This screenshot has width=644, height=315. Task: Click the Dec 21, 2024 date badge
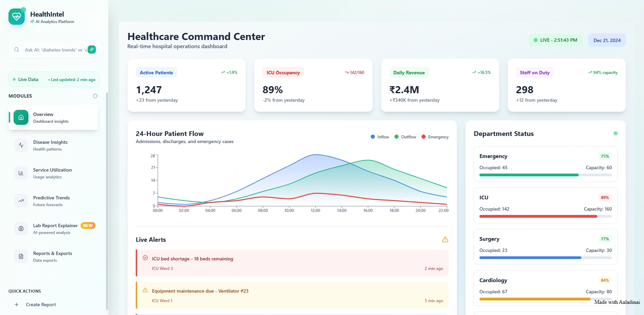coord(607,40)
